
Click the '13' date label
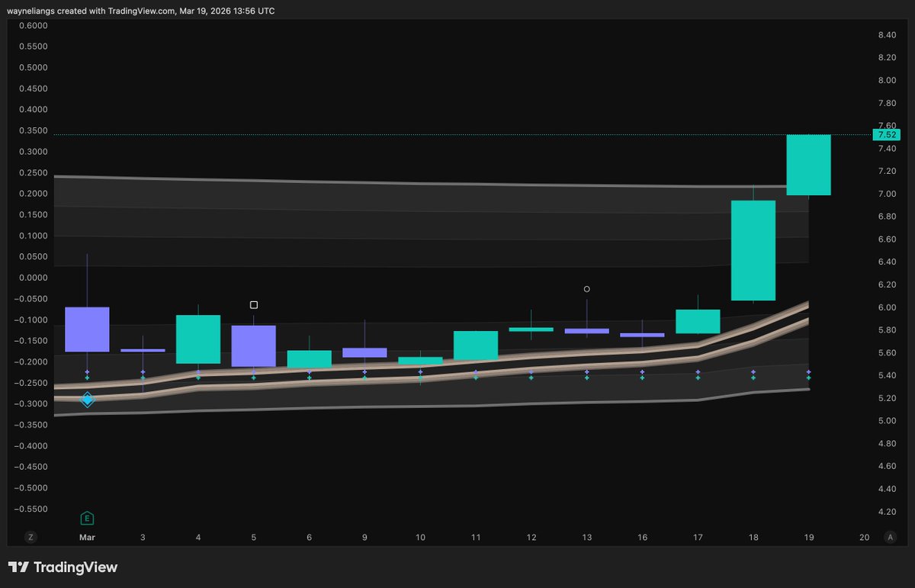tap(586, 538)
